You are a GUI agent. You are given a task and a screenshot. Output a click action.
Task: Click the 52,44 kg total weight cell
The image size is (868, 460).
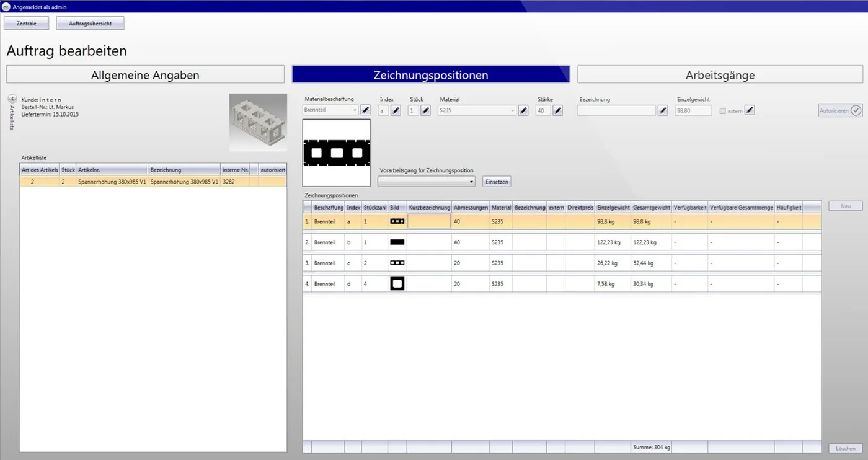pos(651,263)
